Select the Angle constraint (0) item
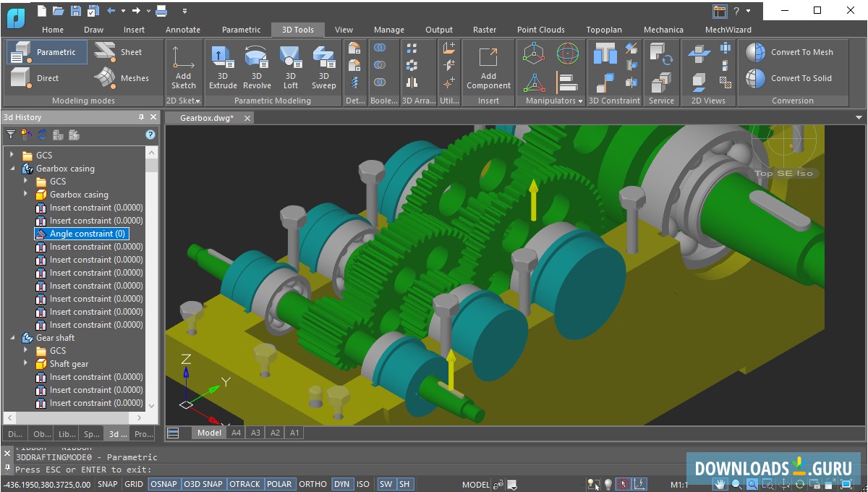The height and width of the screenshot is (492, 868). click(x=88, y=234)
